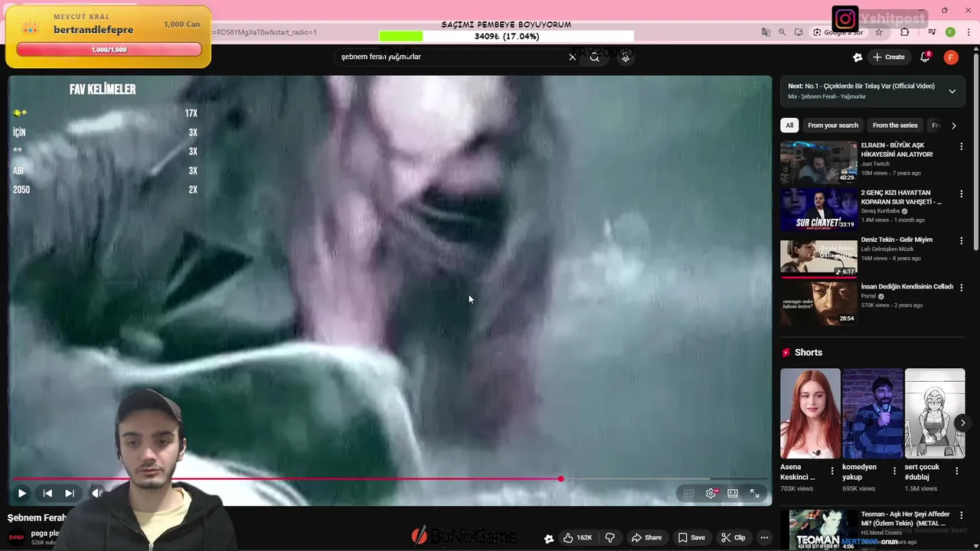This screenshot has width=980, height=551.
Task: Open media controls icon in browser toolbar
Action: click(932, 32)
